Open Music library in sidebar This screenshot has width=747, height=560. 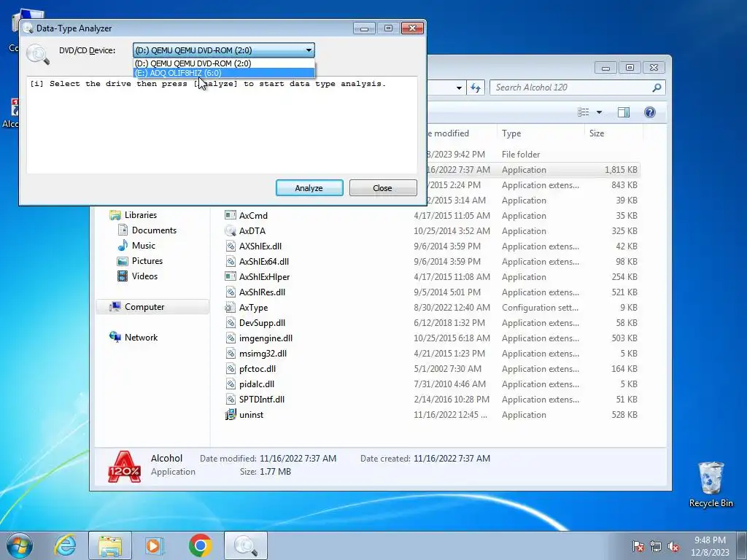pos(144,246)
